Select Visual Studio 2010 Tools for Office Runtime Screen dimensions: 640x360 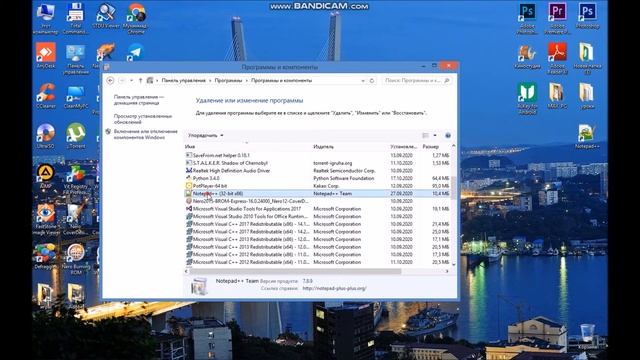[x=318, y=216]
